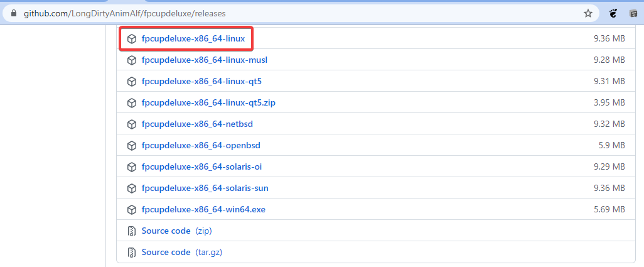
Task: Click package icon beside fpcupdeluxe-x86_64-linux
Action: (x=132, y=39)
